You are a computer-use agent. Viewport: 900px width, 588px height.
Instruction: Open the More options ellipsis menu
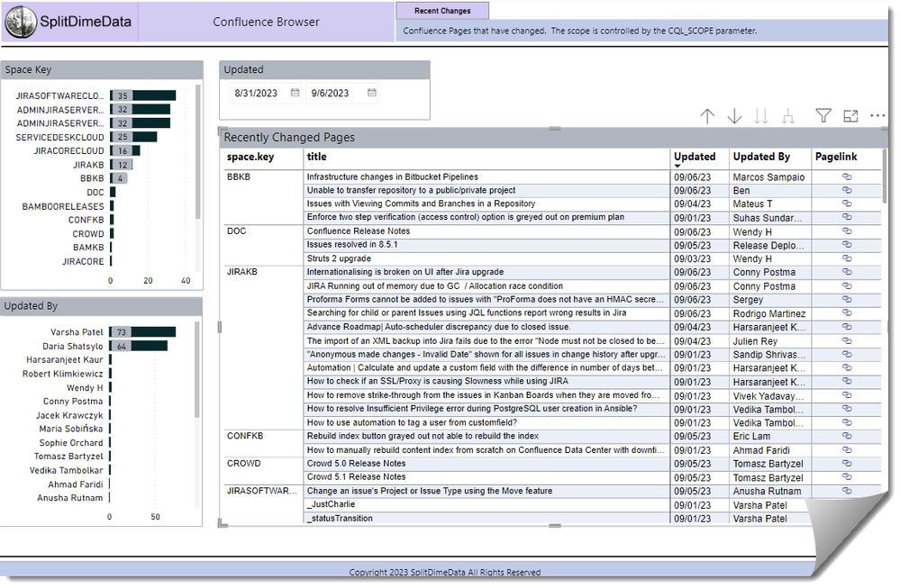(877, 115)
